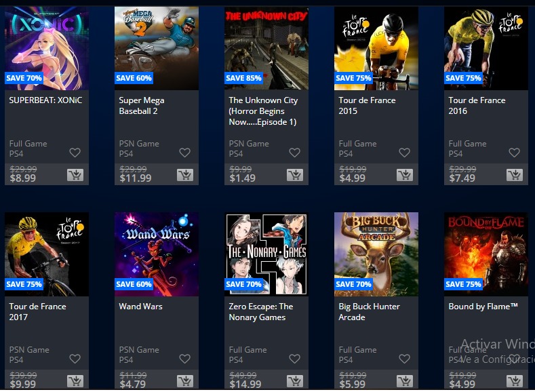
Task: Toggle wishlist heart for Tour de France 2016
Action: [515, 153]
